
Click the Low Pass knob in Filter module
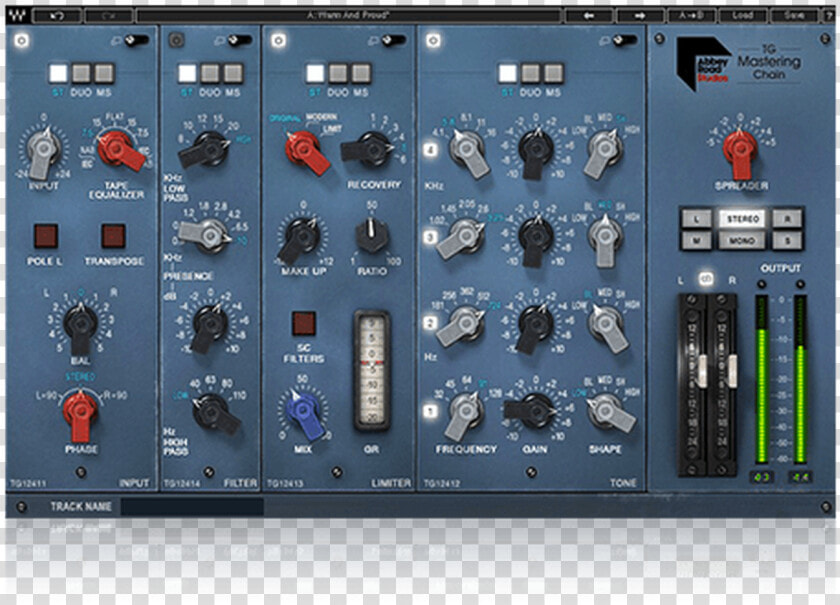click(206, 149)
